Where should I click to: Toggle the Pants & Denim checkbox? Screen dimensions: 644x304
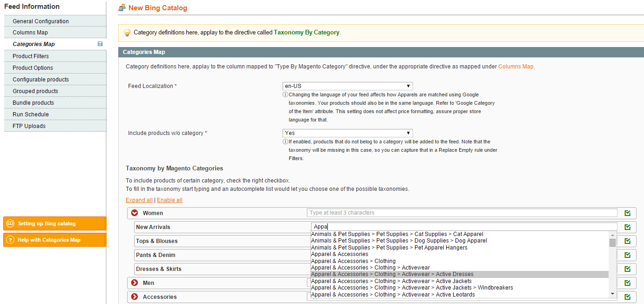click(x=627, y=255)
